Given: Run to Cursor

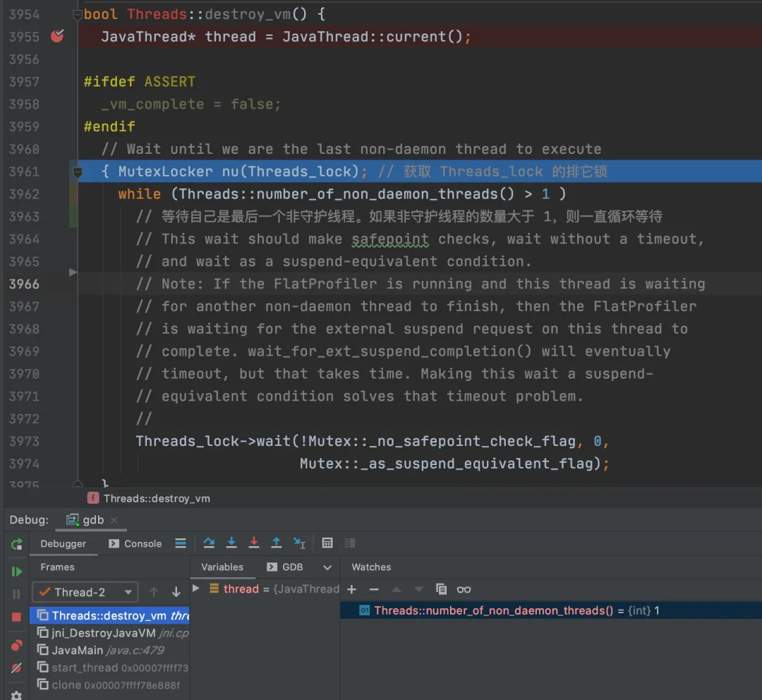Looking at the screenshot, I should (299, 543).
